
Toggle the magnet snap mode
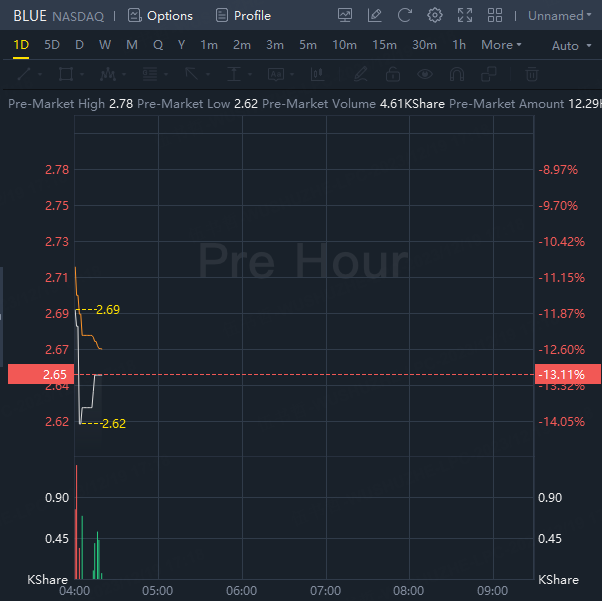pos(457,74)
